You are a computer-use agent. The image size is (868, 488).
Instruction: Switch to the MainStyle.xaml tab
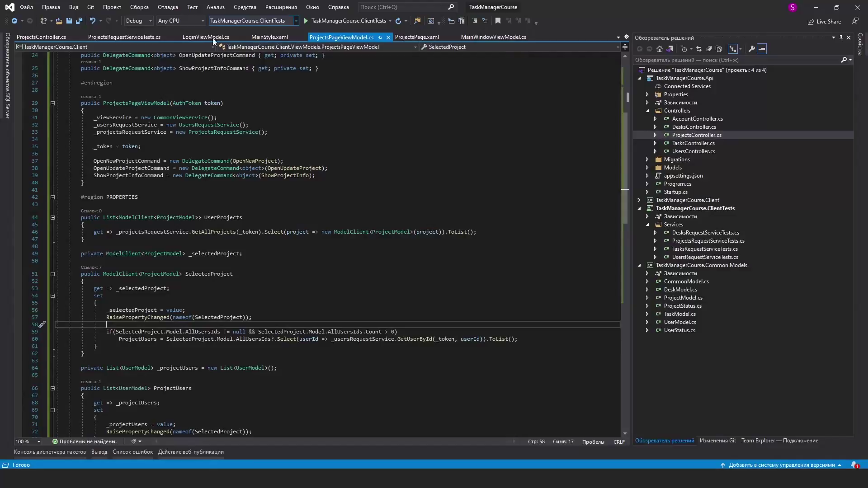269,37
